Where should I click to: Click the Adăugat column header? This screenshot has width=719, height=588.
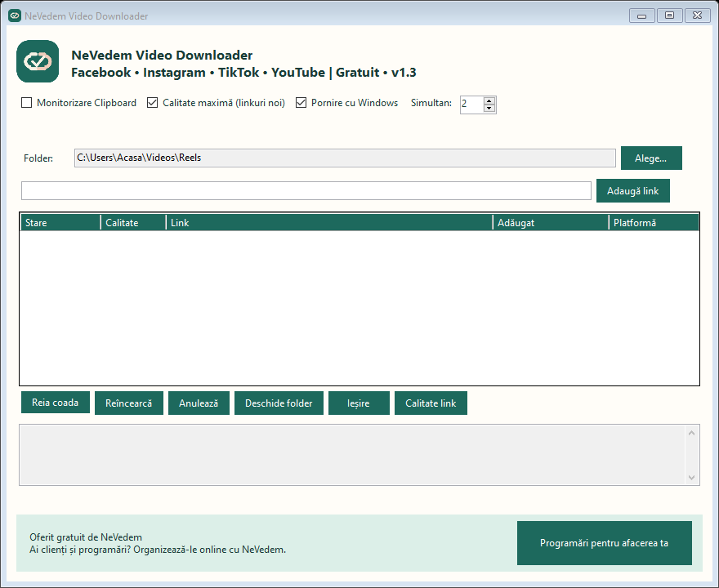(551, 223)
